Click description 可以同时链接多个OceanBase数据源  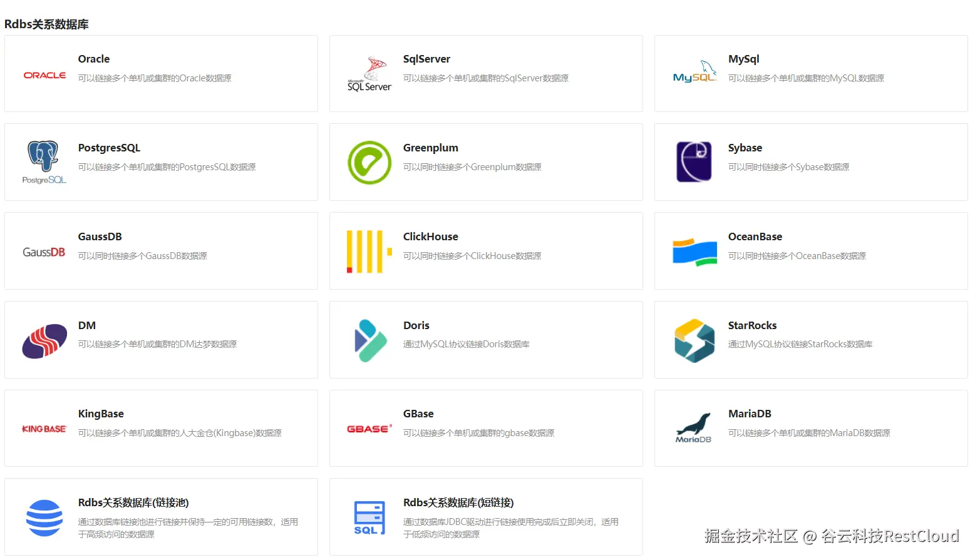pyautogui.click(x=797, y=256)
